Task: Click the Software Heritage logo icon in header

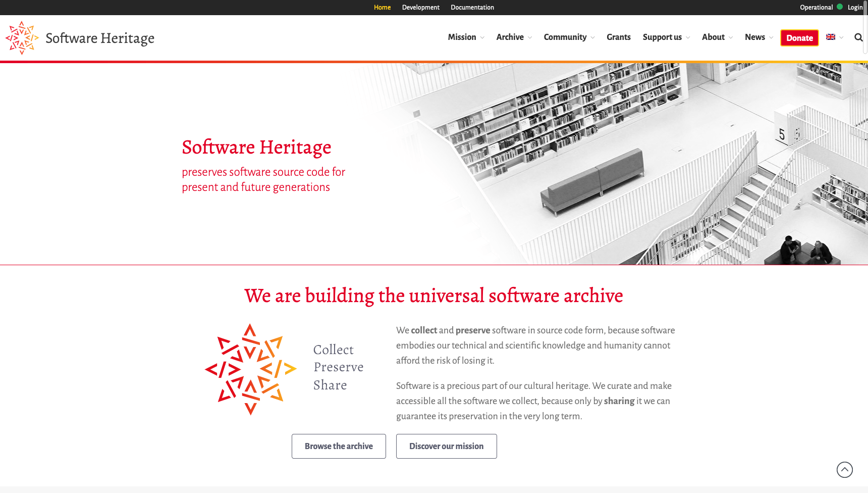Action: [x=22, y=38]
